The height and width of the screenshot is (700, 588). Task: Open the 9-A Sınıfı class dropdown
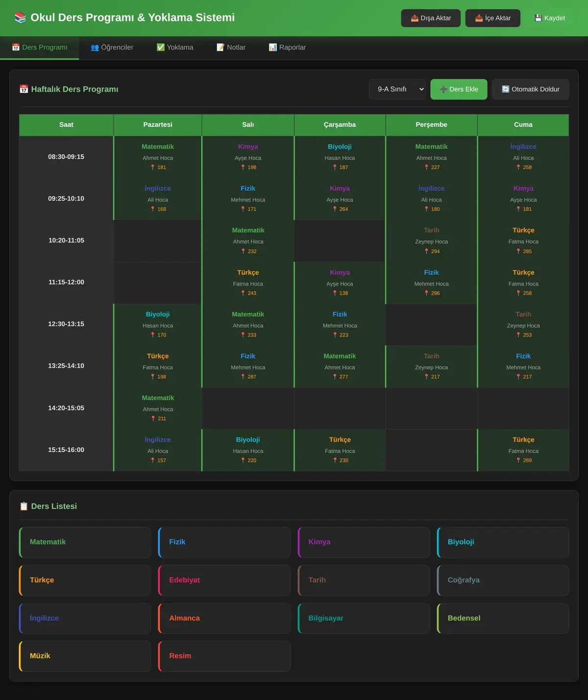(x=397, y=89)
